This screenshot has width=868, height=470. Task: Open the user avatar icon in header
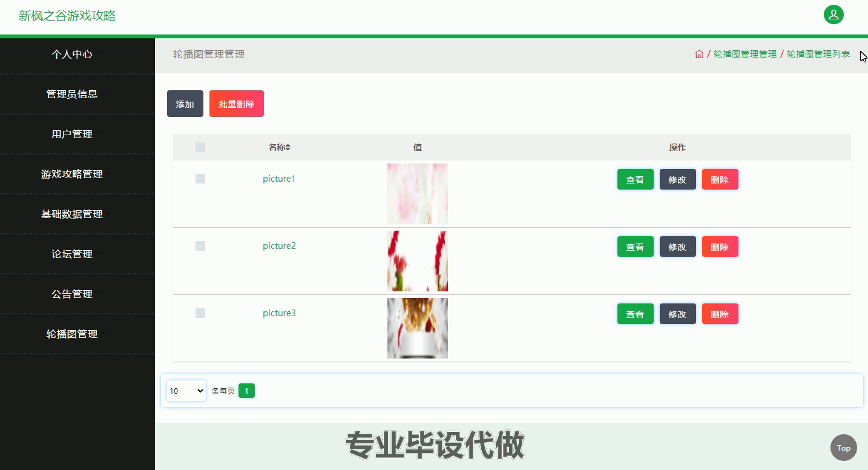pyautogui.click(x=833, y=15)
